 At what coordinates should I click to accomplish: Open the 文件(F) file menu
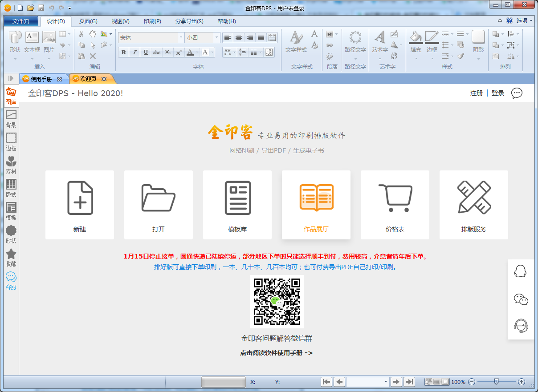pos(21,21)
